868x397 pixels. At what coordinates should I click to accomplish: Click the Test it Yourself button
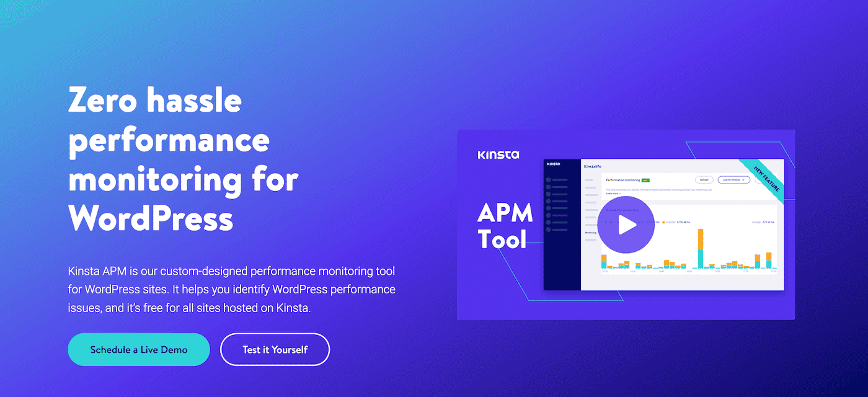point(275,349)
